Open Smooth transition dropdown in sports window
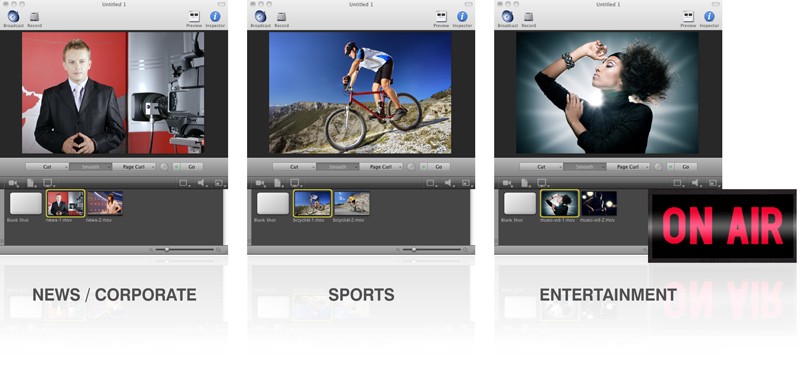The height and width of the screenshot is (383, 800). click(337, 167)
